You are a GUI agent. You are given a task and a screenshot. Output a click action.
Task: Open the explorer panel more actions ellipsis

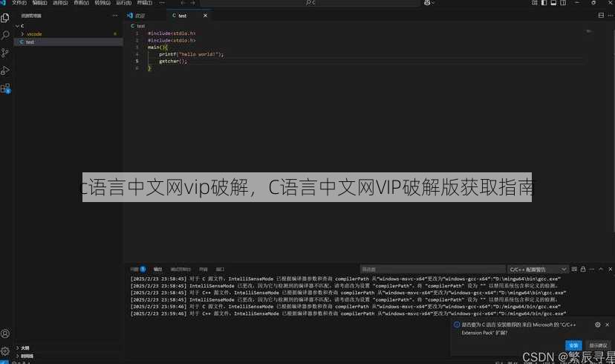point(115,16)
